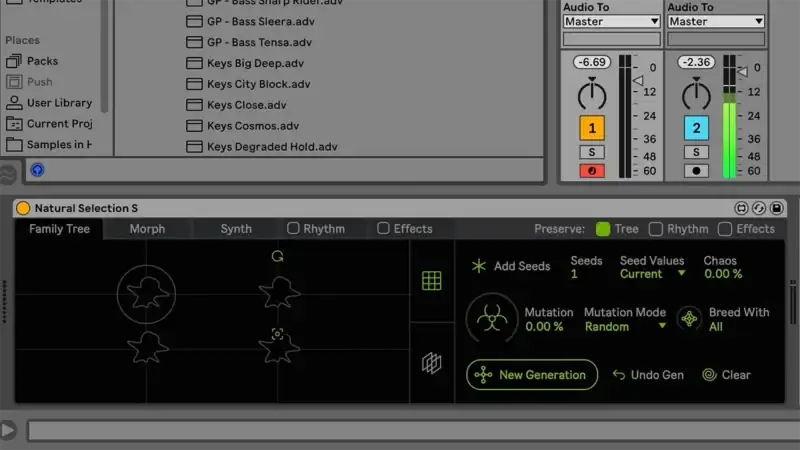Open track 1 Audio To Master dropdown
Viewport: 800px width, 450px height.
click(x=612, y=21)
